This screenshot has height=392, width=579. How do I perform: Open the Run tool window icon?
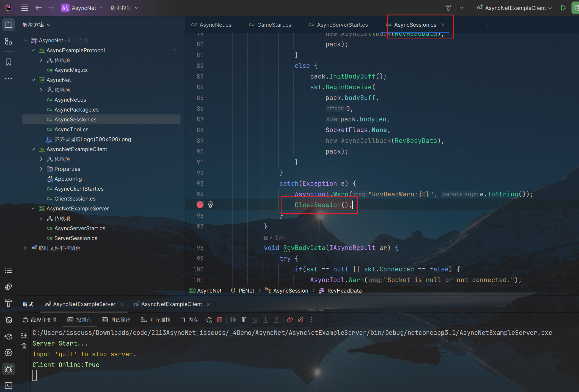coord(9,353)
